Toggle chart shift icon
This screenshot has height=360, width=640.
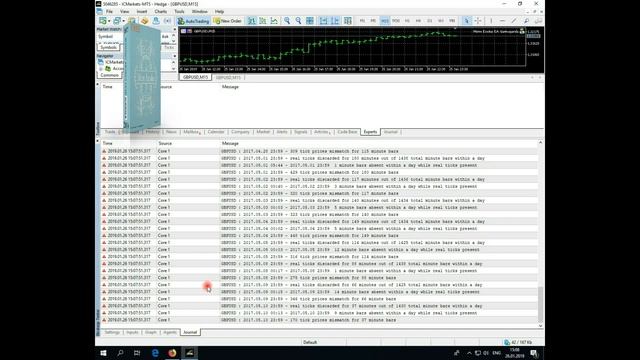(x=335, y=21)
